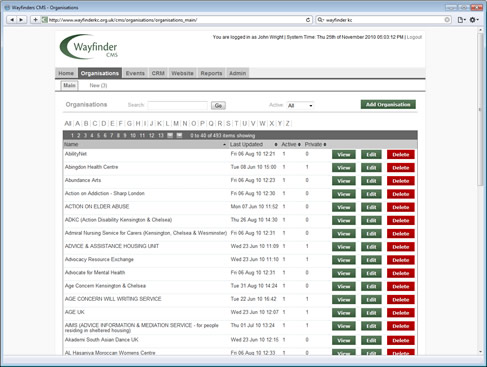Switch to the Events tab
Image resolution: width=487 pixels, height=367 pixels.
point(135,73)
